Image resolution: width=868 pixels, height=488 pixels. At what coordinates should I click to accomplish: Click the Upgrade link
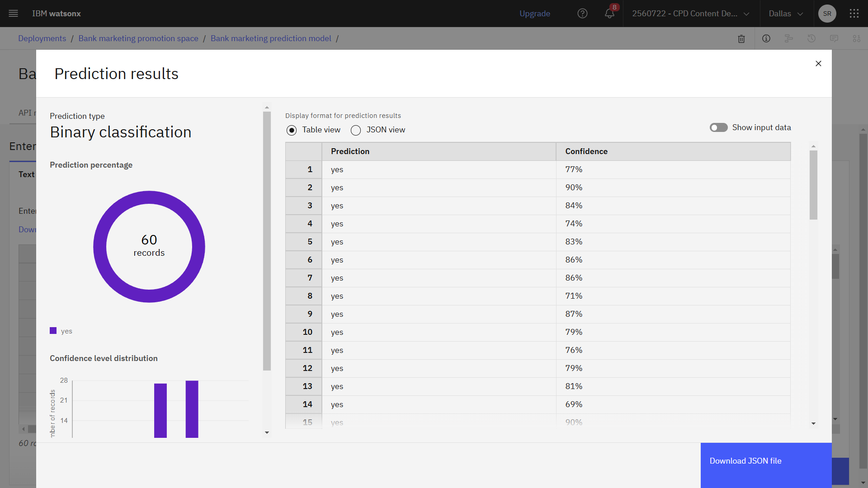point(535,14)
